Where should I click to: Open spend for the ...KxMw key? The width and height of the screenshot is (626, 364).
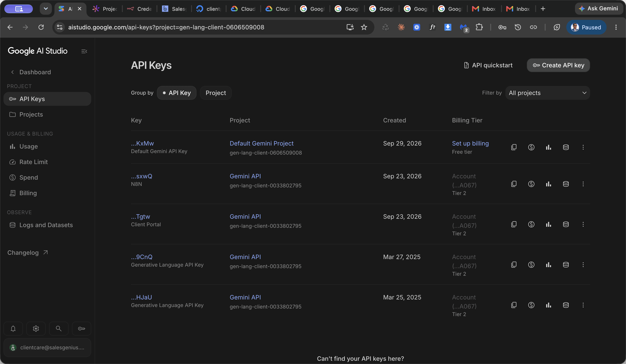[531, 147]
